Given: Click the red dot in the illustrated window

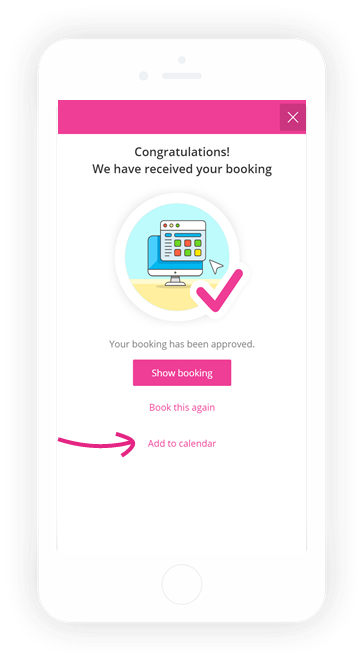Looking at the screenshot, I should [x=165, y=226].
